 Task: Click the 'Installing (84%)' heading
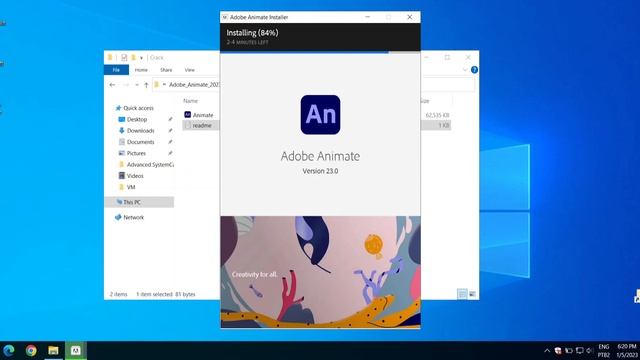(252, 33)
